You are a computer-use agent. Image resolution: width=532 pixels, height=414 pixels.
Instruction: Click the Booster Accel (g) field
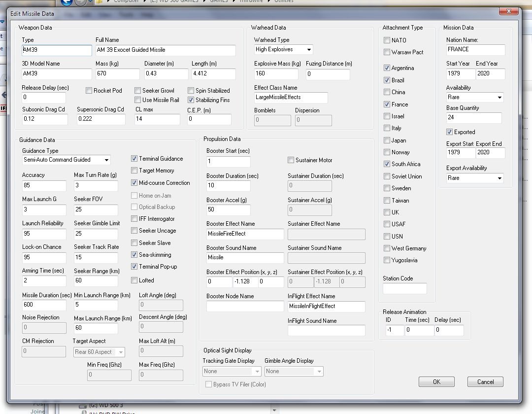coord(229,210)
